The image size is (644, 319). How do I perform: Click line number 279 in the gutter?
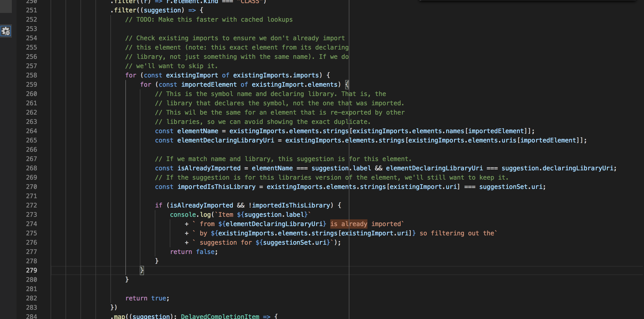click(31, 270)
